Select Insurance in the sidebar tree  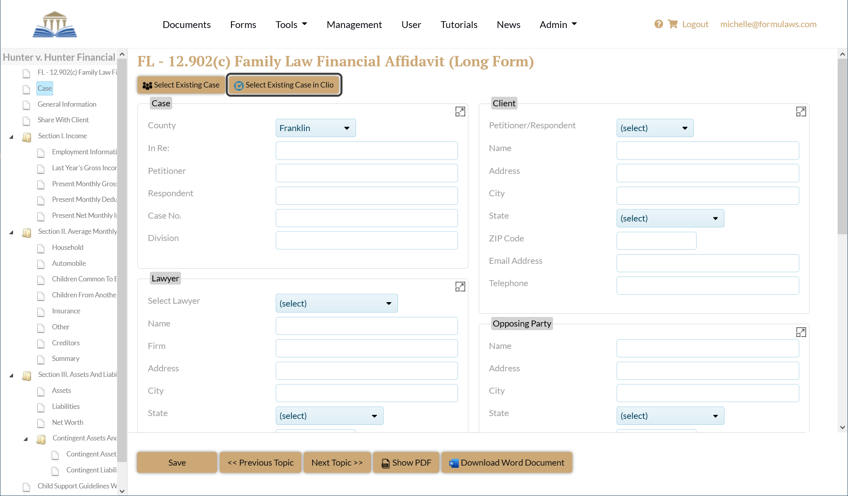pyautogui.click(x=66, y=311)
